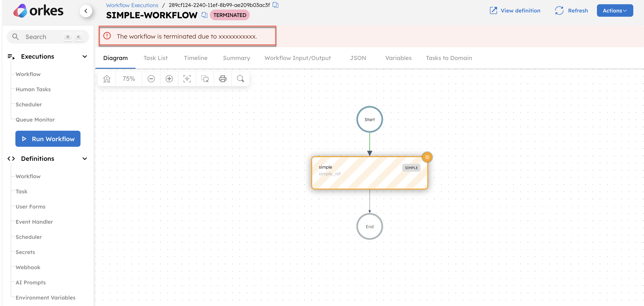Open User Forms in sidebar

(31, 207)
